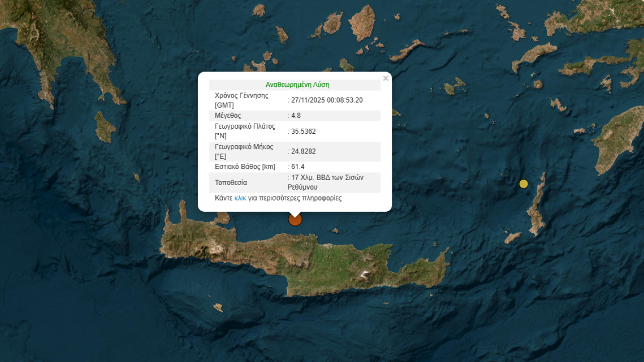644x362 pixels.
Task: Click on Kasos island southwest of Karpathos
Action: point(513,237)
